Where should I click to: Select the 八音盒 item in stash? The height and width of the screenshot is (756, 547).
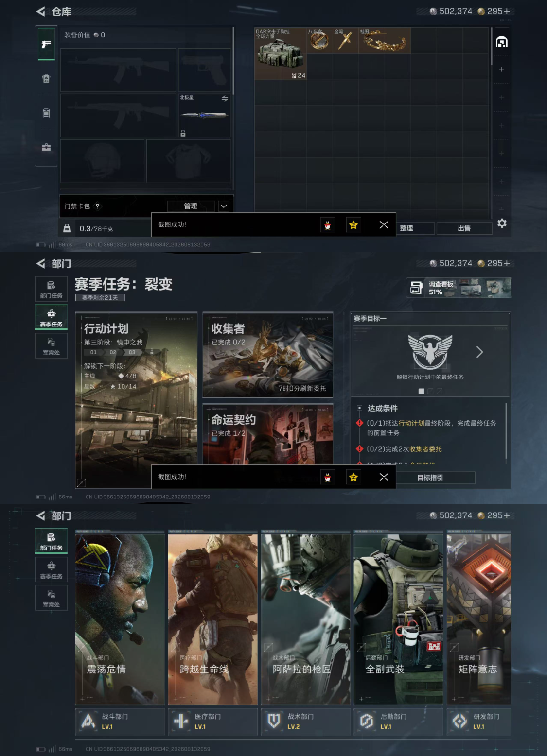319,40
